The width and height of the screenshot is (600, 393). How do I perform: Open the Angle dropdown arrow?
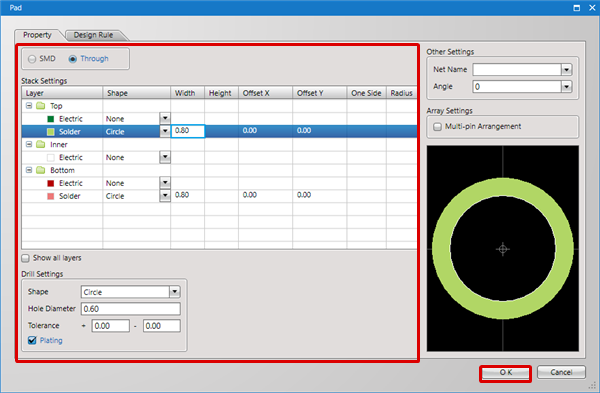click(566, 86)
